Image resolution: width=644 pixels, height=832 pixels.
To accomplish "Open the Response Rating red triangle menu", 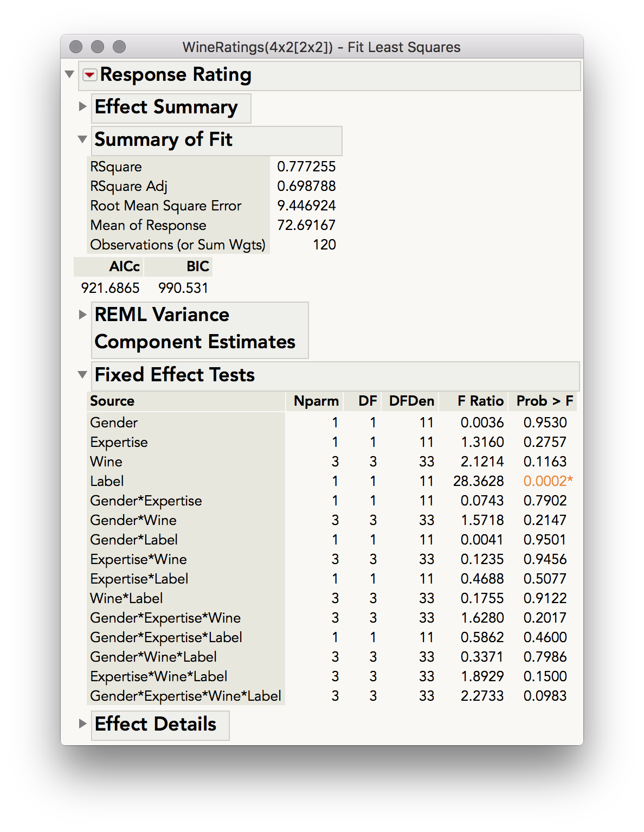I will pos(91,75).
